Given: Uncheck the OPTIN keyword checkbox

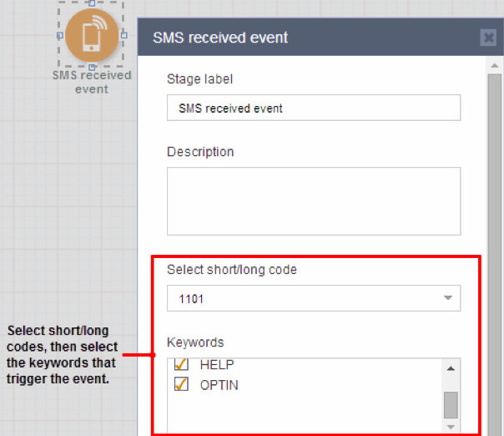Looking at the screenshot, I should [182, 384].
